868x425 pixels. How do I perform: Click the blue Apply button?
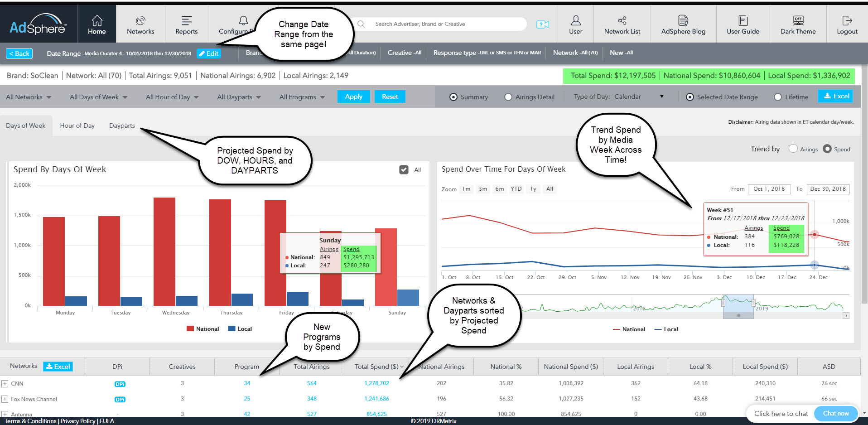tap(353, 97)
